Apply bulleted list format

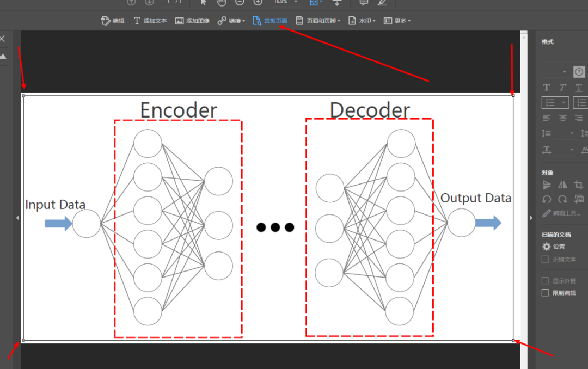[x=550, y=102]
